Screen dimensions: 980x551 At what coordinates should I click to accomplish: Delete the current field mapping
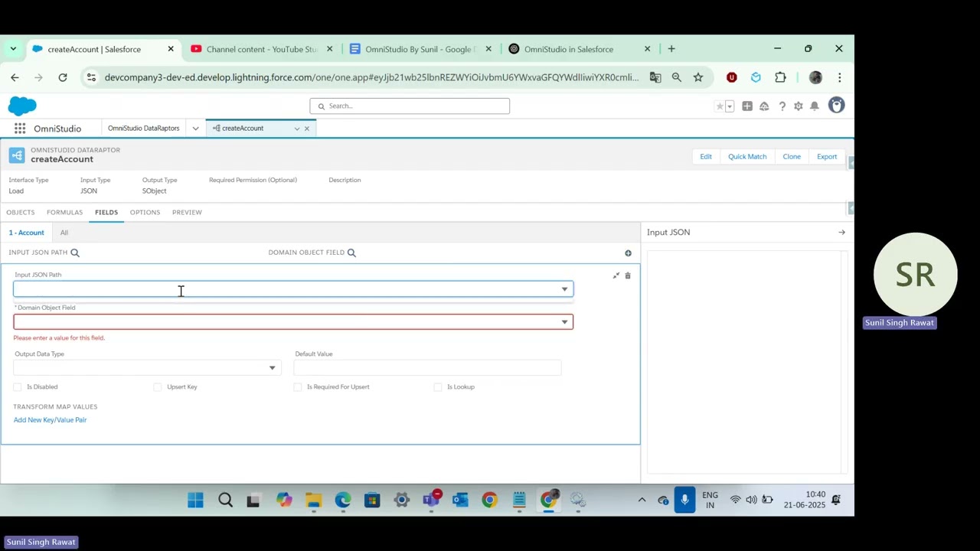(x=628, y=275)
